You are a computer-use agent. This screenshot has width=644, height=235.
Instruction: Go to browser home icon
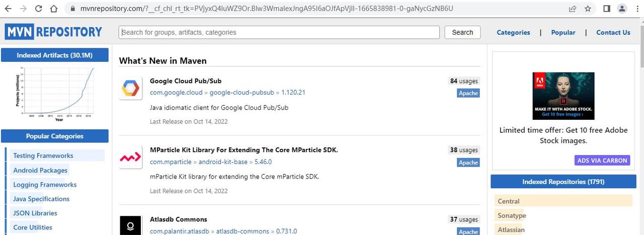pyautogui.click(x=54, y=9)
